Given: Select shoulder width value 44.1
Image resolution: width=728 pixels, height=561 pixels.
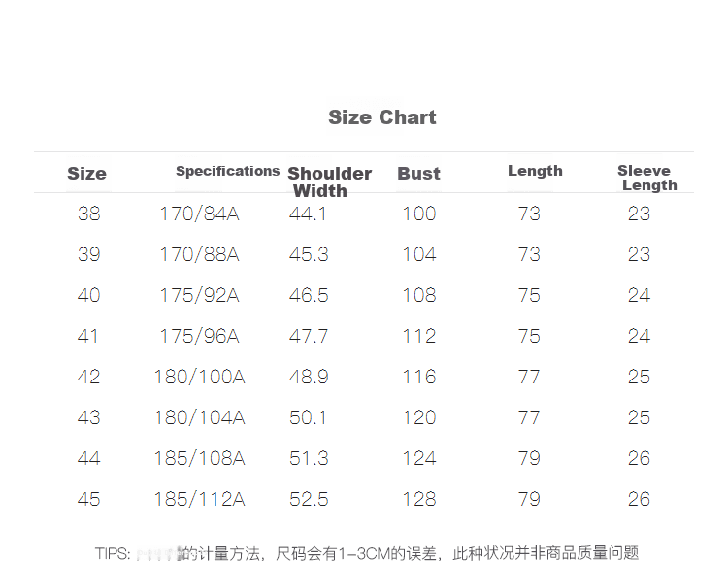Looking at the screenshot, I should (x=308, y=214).
